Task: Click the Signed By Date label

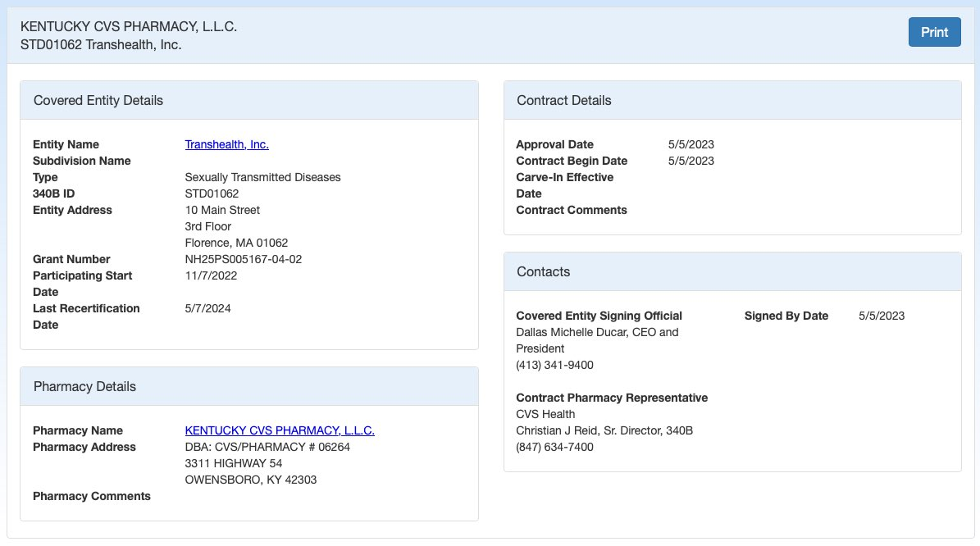Action: tap(786, 316)
